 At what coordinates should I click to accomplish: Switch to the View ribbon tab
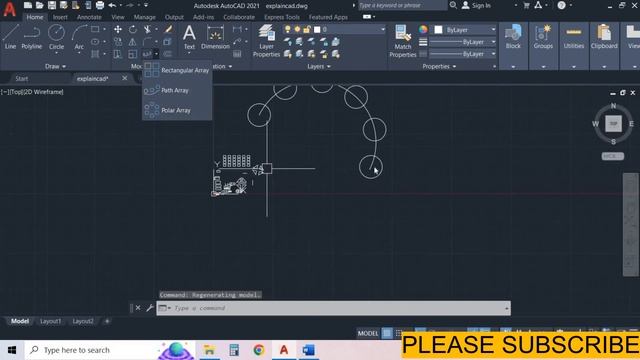[118, 17]
